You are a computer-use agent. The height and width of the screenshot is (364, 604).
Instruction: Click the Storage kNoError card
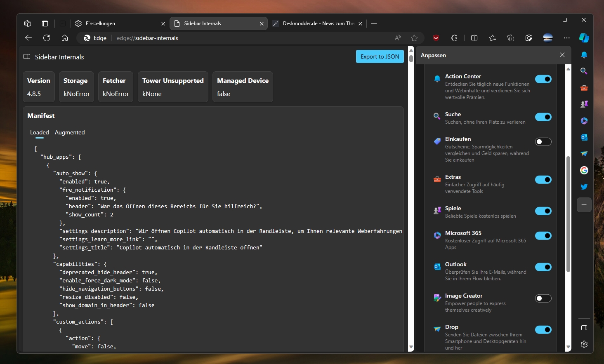pos(76,87)
